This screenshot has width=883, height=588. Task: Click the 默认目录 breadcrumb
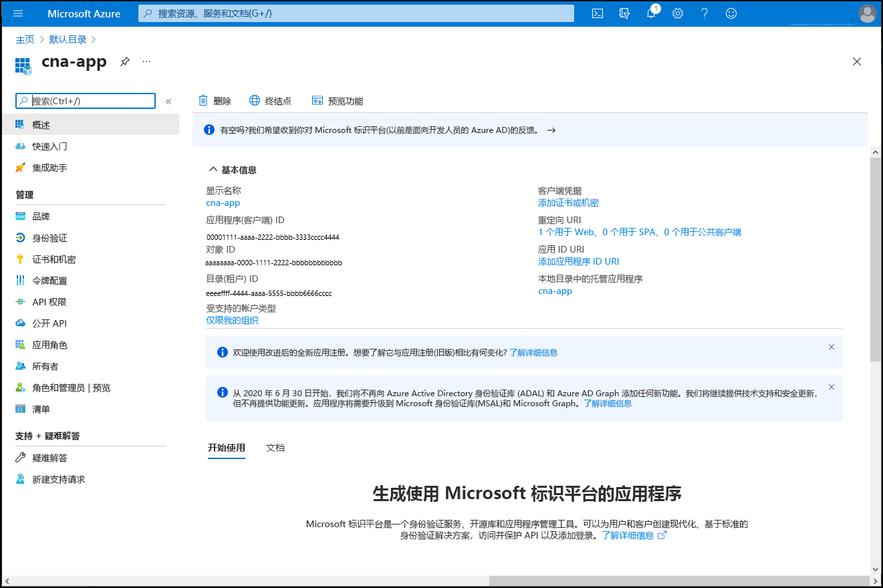(x=68, y=39)
